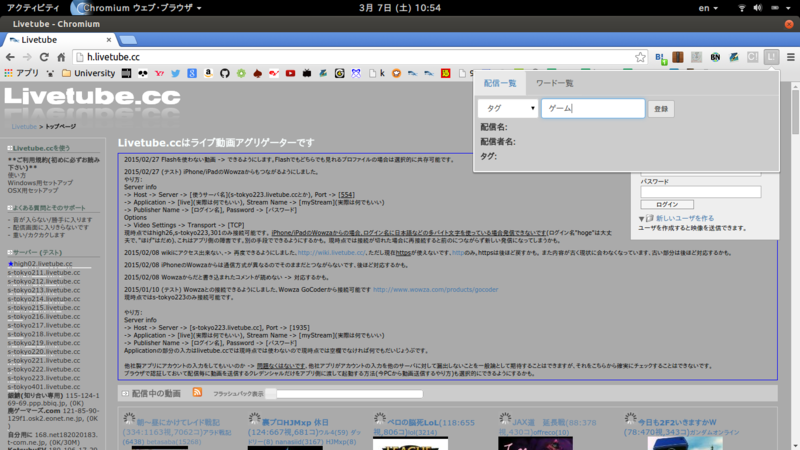Click the BN globe extension icon
This screenshot has height=450, width=800.
tap(715, 57)
